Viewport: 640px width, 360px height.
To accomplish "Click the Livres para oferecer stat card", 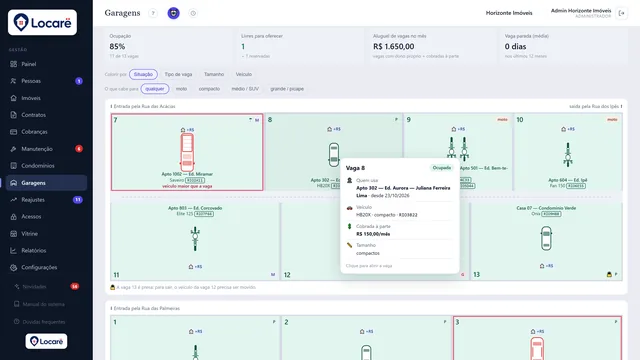I will [300, 46].
